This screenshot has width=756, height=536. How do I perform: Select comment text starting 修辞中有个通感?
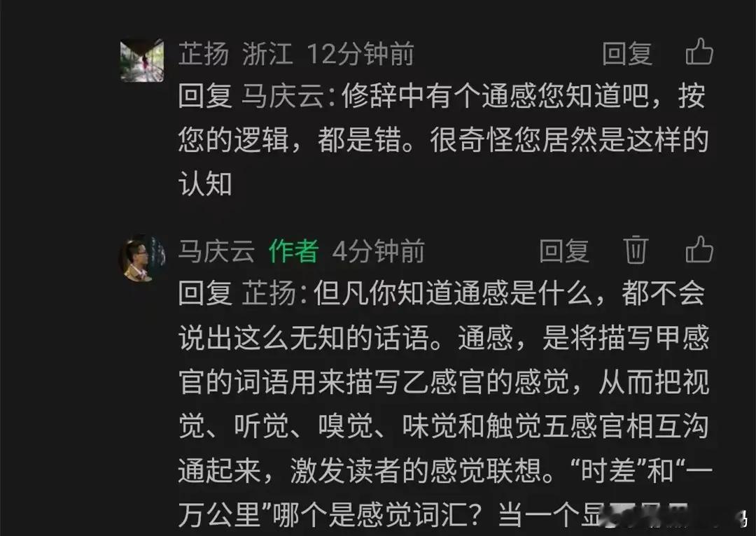click(444, 139)
